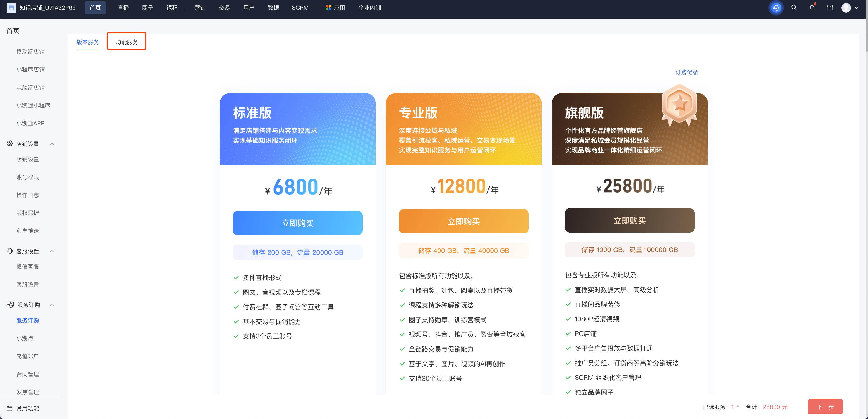The width and height of the screenshot is (868, 419).
Task: Open the notifications bell
Action: tap(812, 8)
